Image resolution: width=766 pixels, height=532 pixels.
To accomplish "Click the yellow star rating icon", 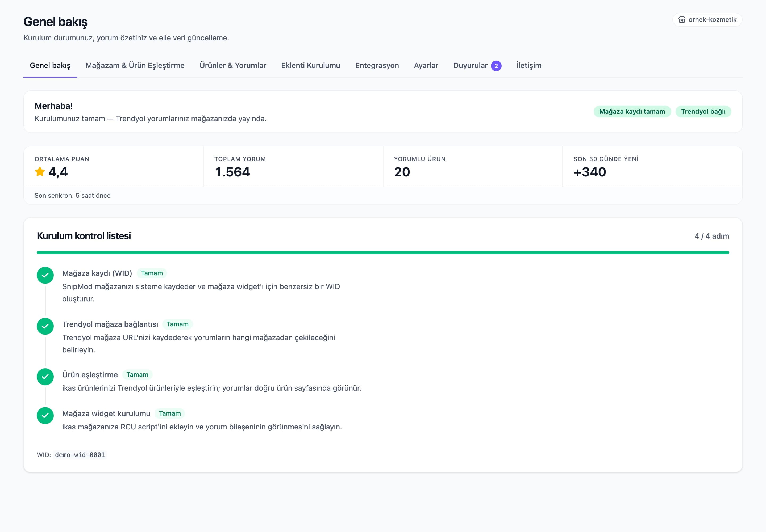I will tap(40, 172).
